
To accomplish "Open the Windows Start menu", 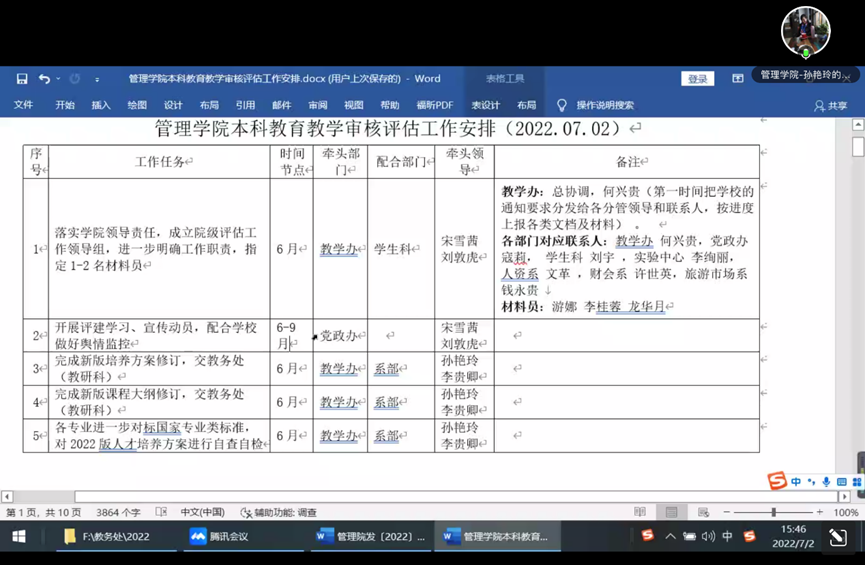I will coord(18,537).
